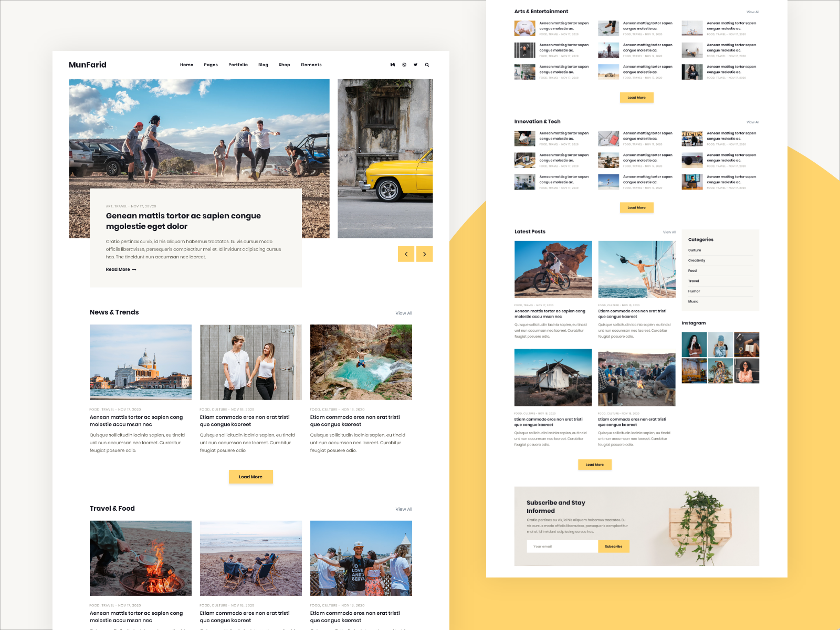Click Load More under Innovation & Tech

(637, 207)
